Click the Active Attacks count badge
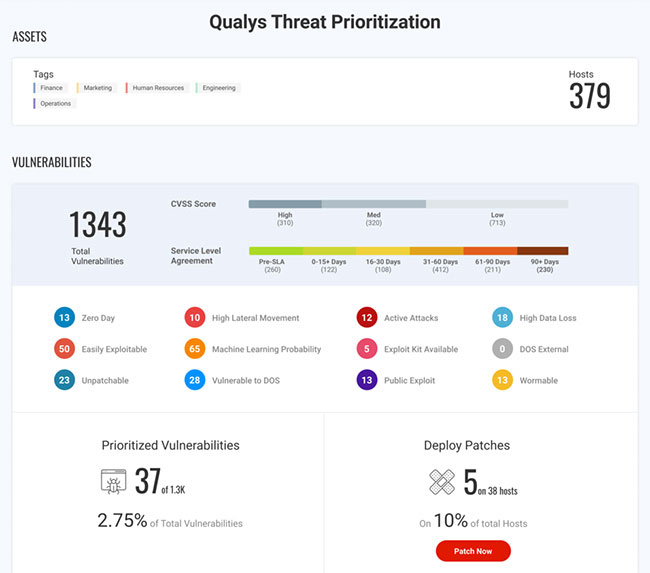The width and height of the screenshot is (650, 573). click(x=367, y=318)
